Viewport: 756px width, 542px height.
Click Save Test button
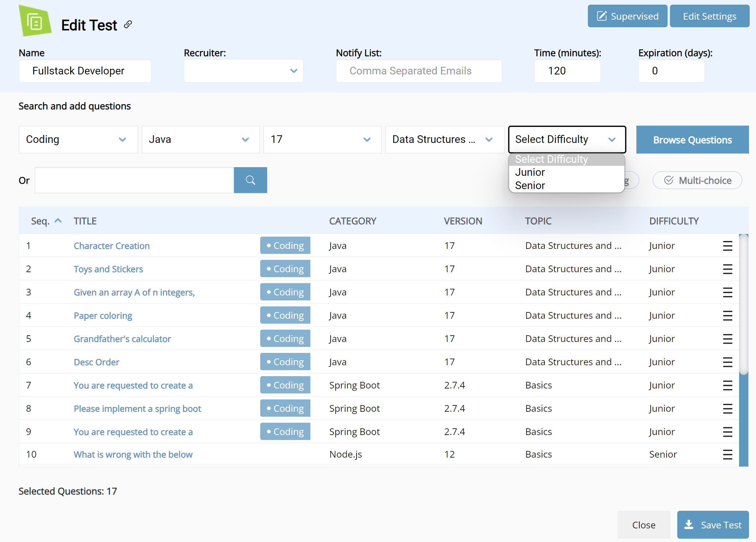[x=713, y=525]
